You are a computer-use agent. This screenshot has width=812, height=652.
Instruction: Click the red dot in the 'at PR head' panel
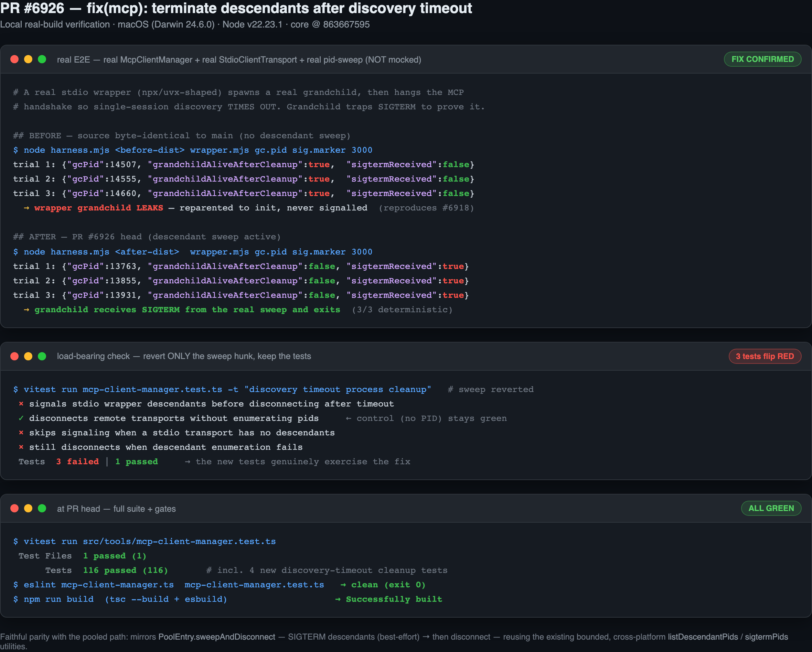click(x=14, y=508)
